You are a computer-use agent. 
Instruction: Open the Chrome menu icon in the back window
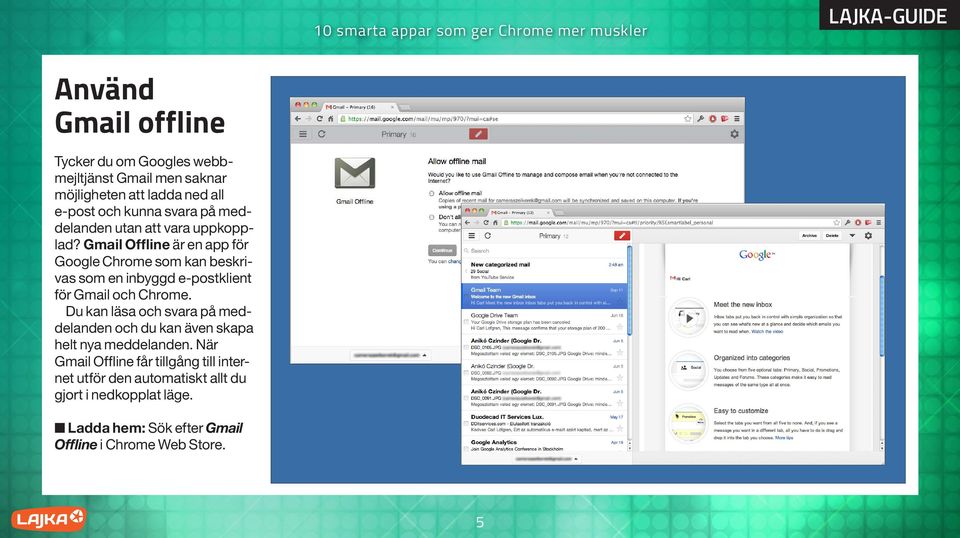coord(737,119)
